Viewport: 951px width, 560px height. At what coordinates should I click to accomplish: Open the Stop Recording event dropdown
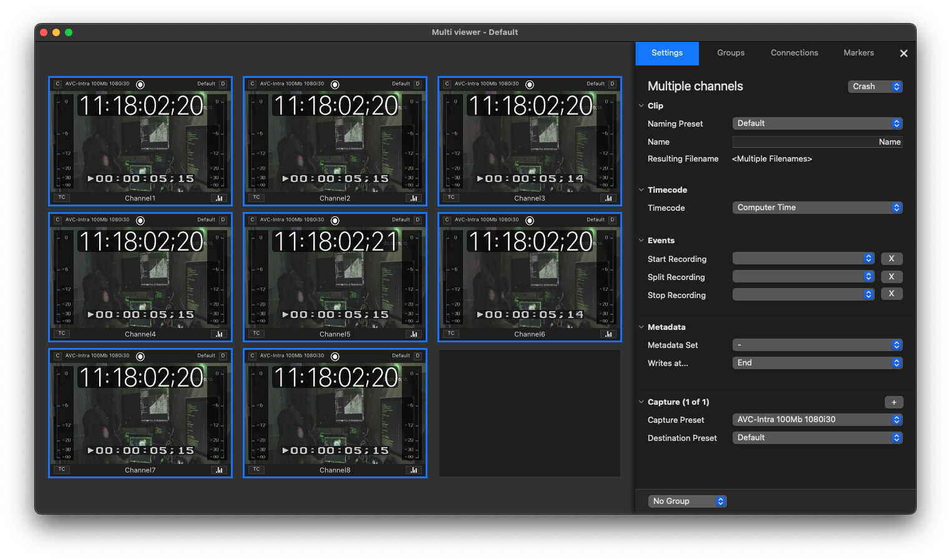[803, 294]
